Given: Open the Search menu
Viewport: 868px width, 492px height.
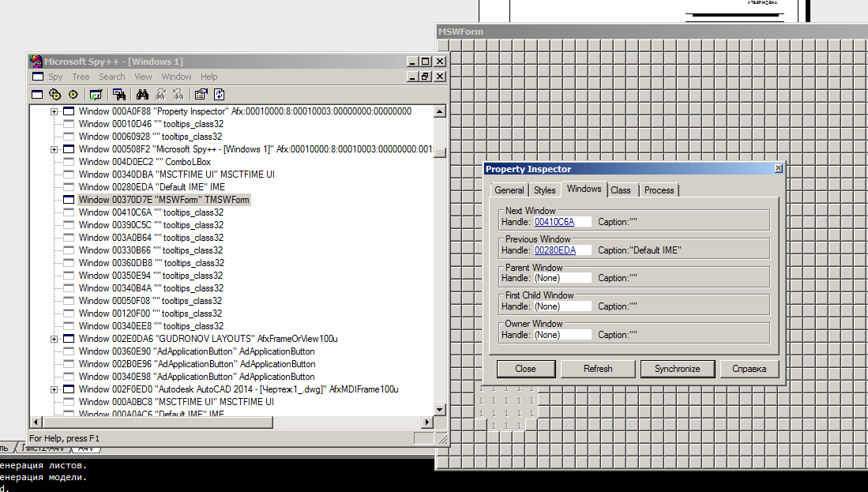Looking at the screenshot, I should (111, 77).
